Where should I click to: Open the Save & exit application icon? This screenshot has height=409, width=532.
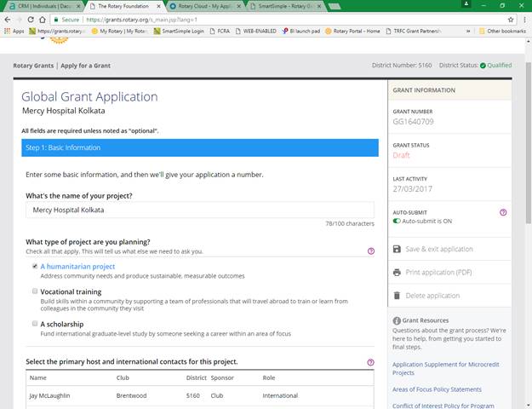[397, 249]
